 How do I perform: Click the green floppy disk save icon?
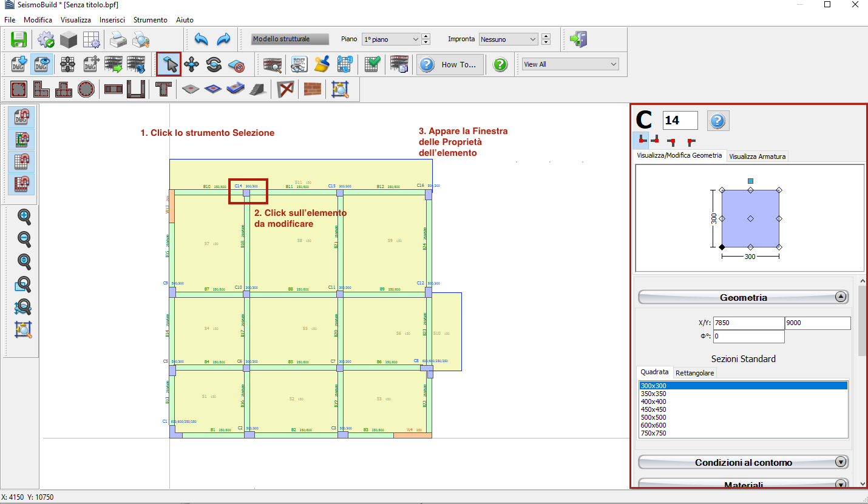pyautogui.click(x=18, y=39)
